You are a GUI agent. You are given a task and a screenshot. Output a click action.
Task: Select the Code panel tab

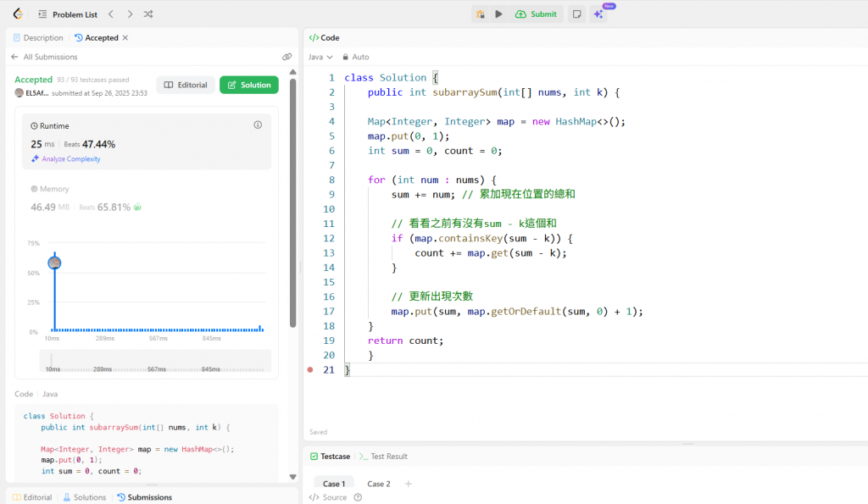point(325,37)
